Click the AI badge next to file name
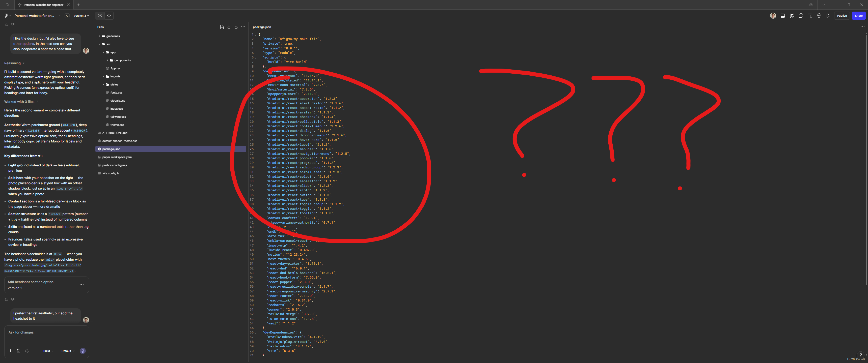868x363 pixels. point(67,15)
